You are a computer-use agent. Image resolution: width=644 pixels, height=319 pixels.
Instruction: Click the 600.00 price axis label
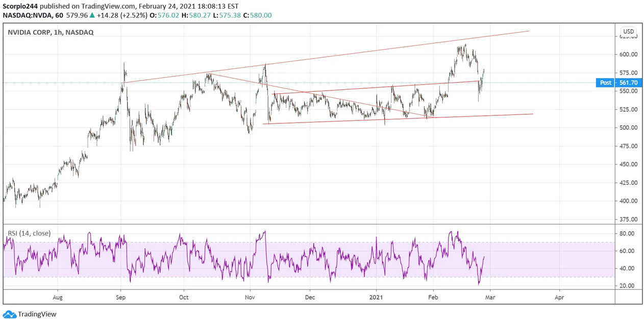627,55
